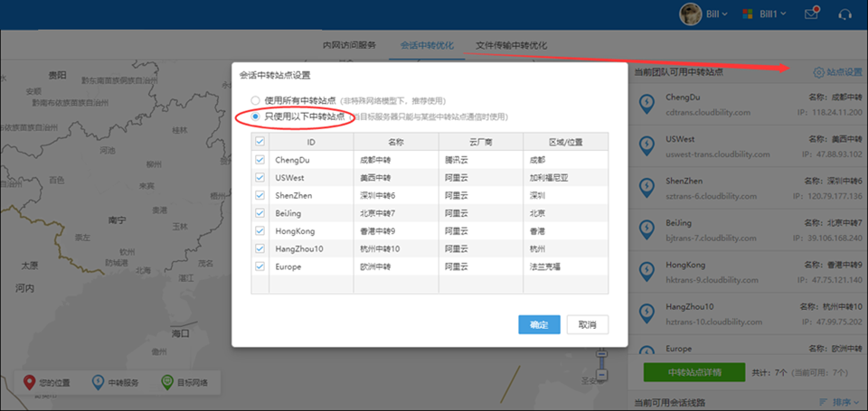The height and width of the screenshot is (411, 868).
Task: Uncheck the ChengDu relay station checkbox
Action: (x=260, y=159)
